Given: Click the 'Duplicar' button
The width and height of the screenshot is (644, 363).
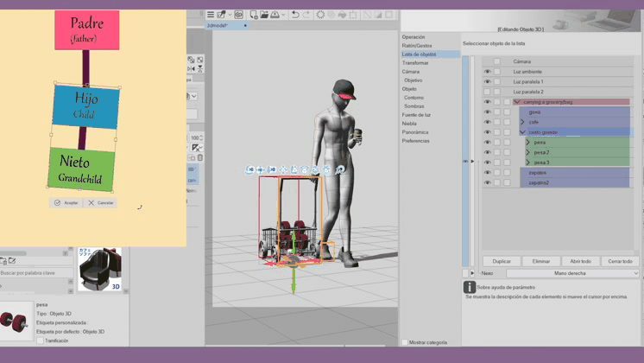Looking at the screenshot, I should 502,261.
